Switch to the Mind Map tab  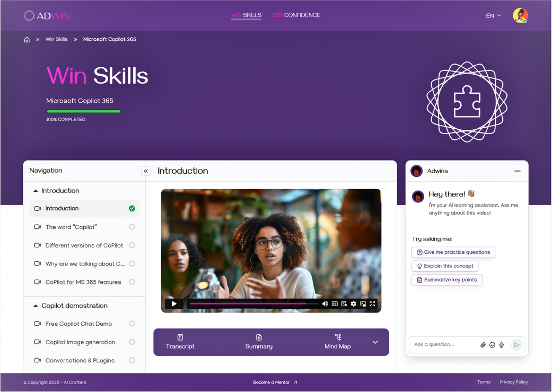click(x=338, y=342)
